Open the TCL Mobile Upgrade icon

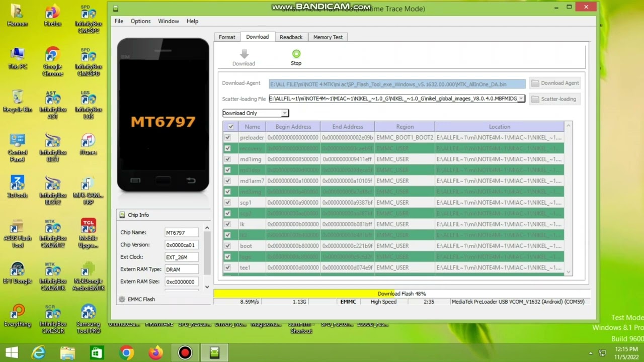click(x=88, y=233)
